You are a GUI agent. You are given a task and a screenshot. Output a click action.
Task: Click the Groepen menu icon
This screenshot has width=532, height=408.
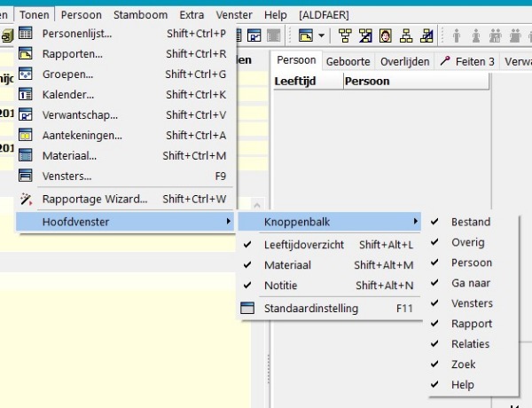coord(26,75)
